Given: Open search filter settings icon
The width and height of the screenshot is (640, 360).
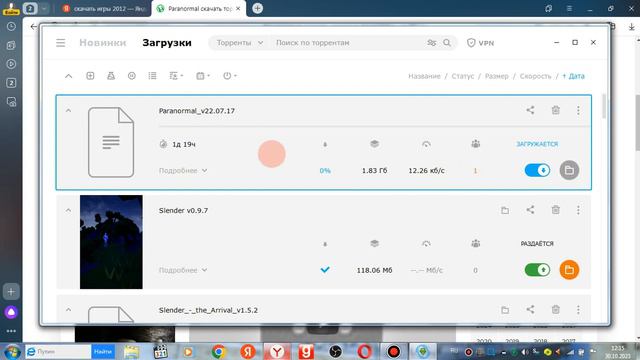Looking at the screenshot, I should point(431,43).
